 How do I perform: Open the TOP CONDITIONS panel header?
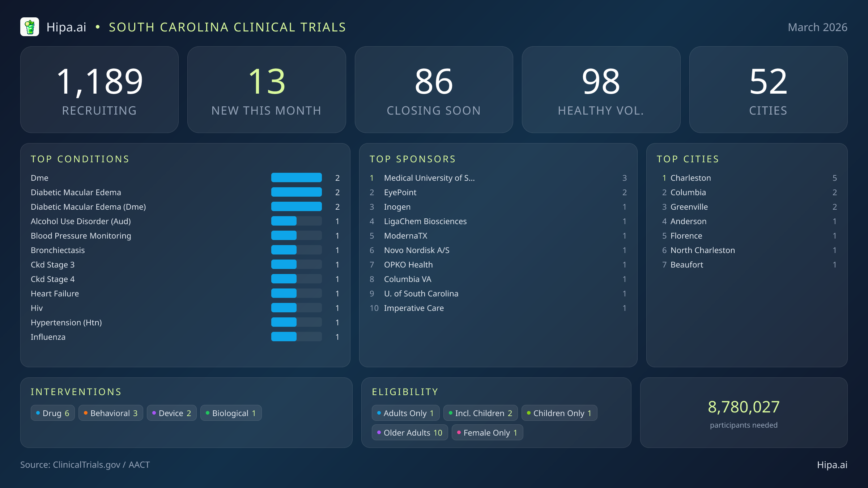coord(80,159)
